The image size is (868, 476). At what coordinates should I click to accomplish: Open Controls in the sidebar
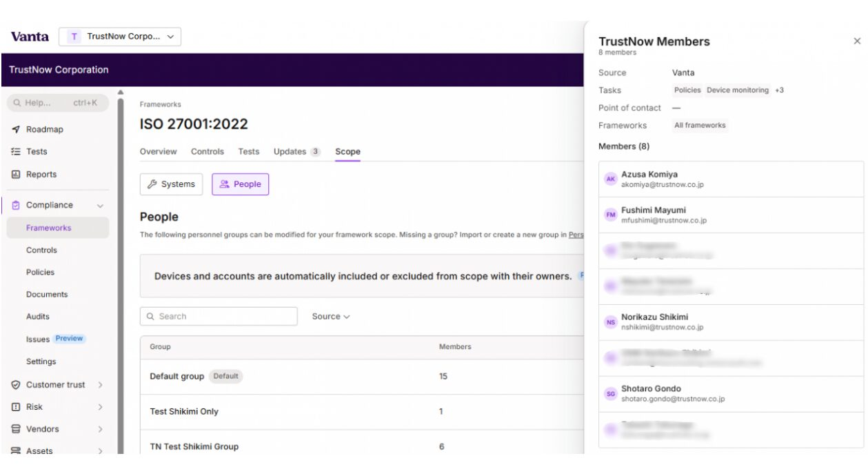tap(41, 250)
